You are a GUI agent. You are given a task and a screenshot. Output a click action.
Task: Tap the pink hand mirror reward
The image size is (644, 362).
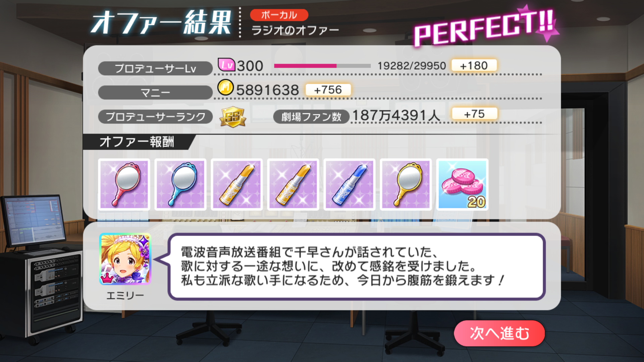click(x=124, y=184)
